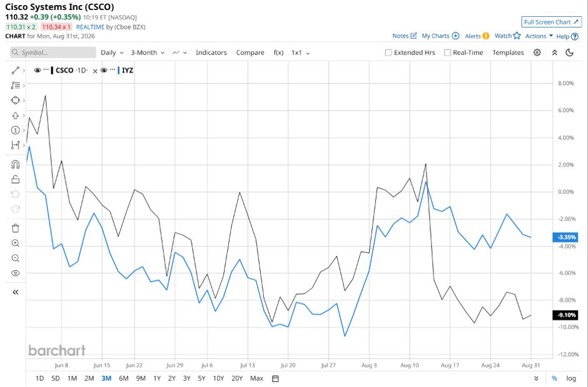The height and width of the screenshot is (387, 588).
Task: Click the Full Screen Chart button
Action: point(551,22)
